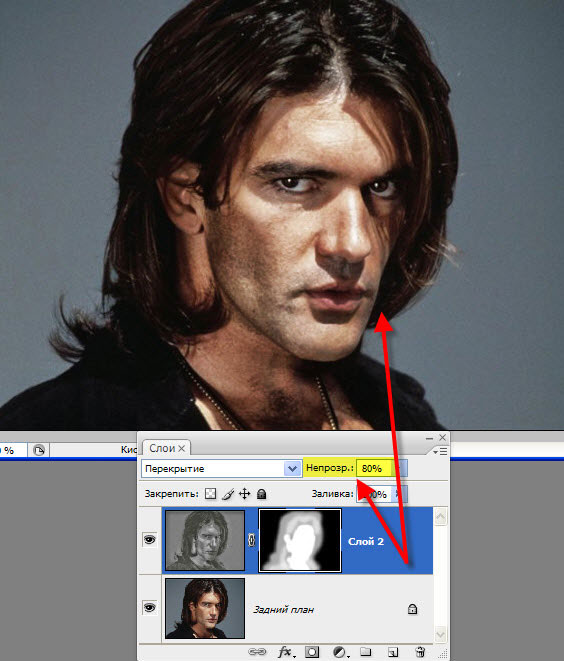The height and width of the screenshot is (661, 564).
Task: Click link layers icon at panel bottom
Action: [x=257, y=652]
